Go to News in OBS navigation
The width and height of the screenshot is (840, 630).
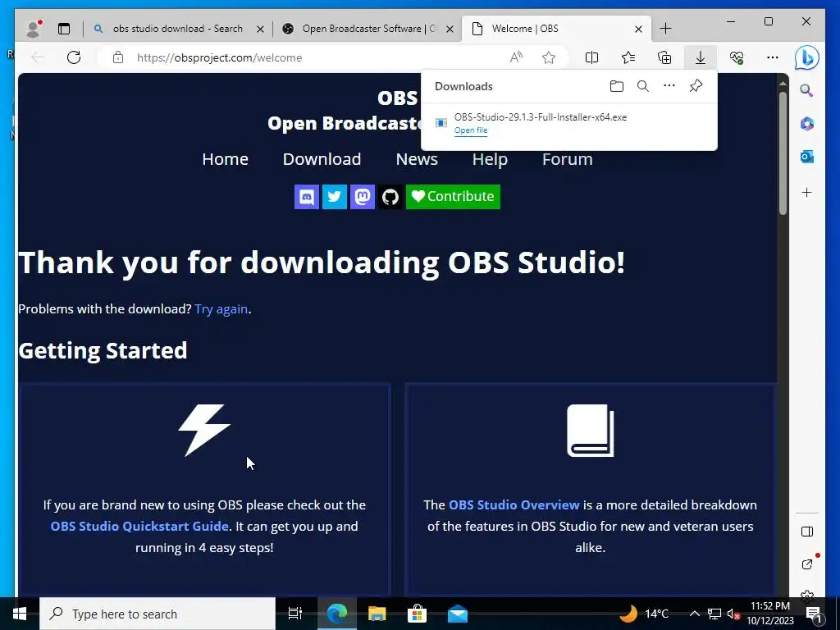[417, 159]
